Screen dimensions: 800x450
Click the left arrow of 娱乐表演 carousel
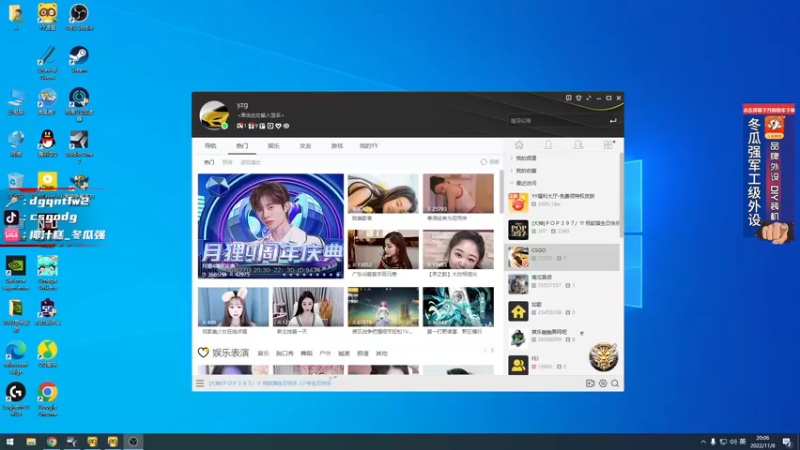485,350
